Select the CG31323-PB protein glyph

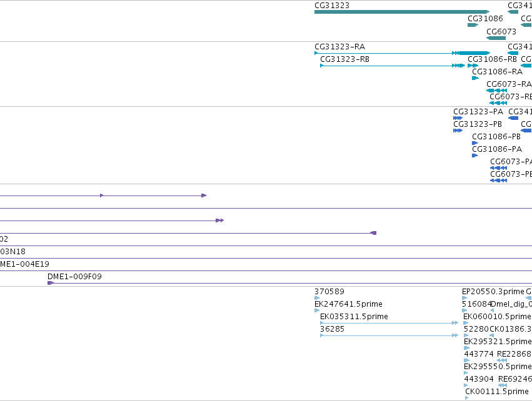coord(458,131)
